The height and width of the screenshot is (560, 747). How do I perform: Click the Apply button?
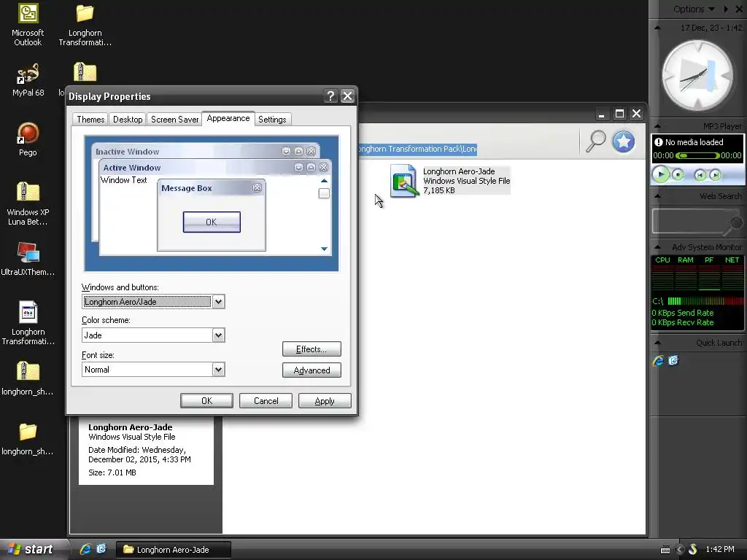[325, 401]
